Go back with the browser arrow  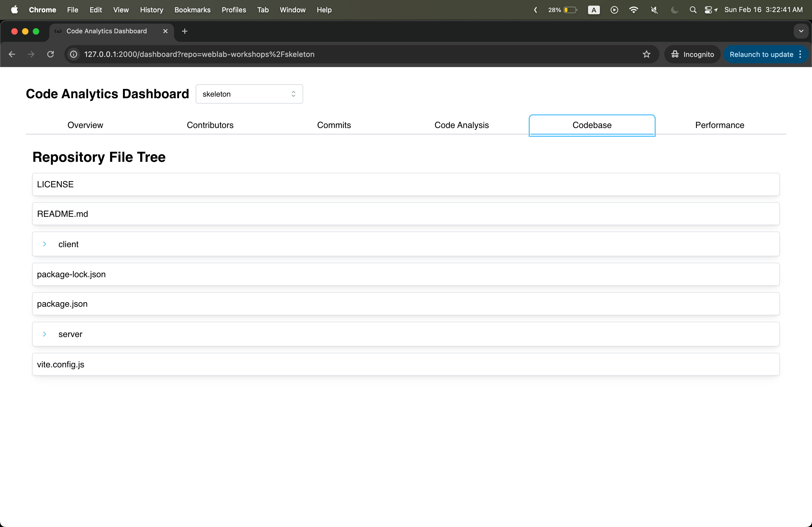(12, 54)
